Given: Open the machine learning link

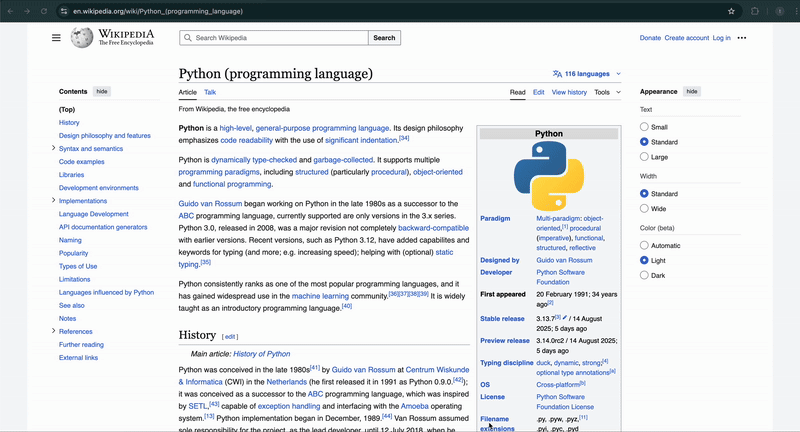Looking at the screenshot, I should pyautogui.click(x=320, y=296).
